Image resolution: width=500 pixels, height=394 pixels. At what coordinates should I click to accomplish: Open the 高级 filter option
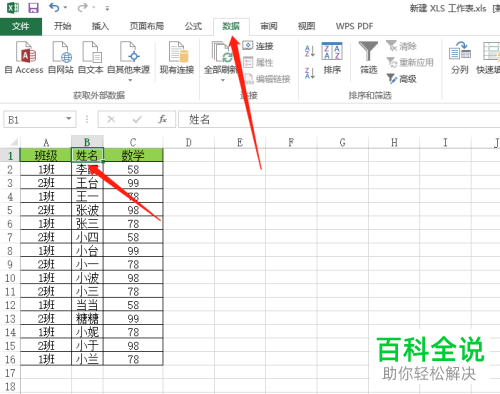click(x=402, y=79)
